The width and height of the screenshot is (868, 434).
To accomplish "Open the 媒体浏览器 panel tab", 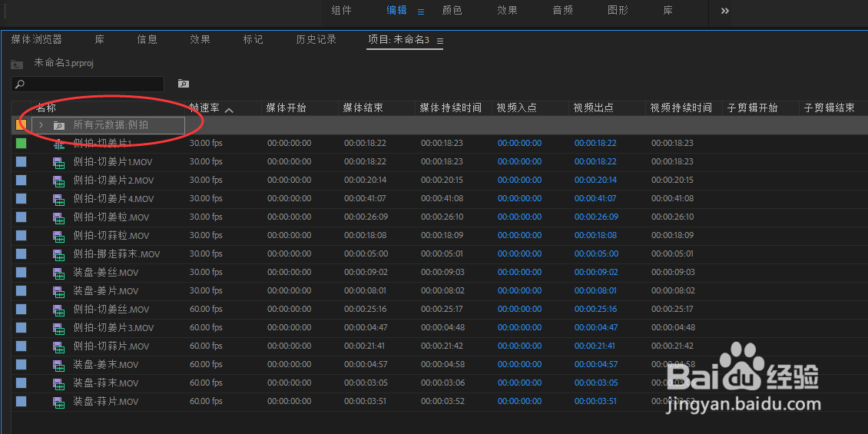I will 37,39.
